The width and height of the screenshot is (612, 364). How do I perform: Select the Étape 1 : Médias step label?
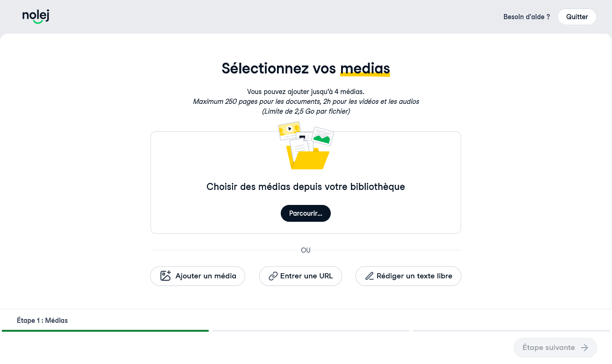point(42,320)
